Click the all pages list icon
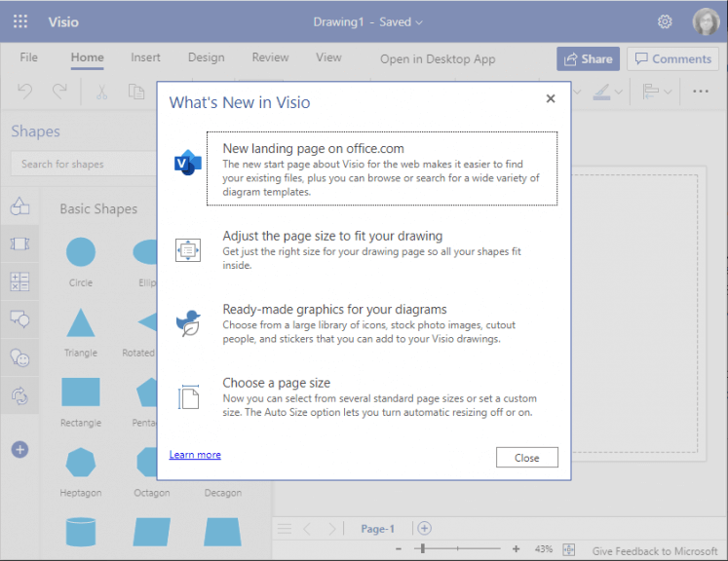 coord(285,529)
